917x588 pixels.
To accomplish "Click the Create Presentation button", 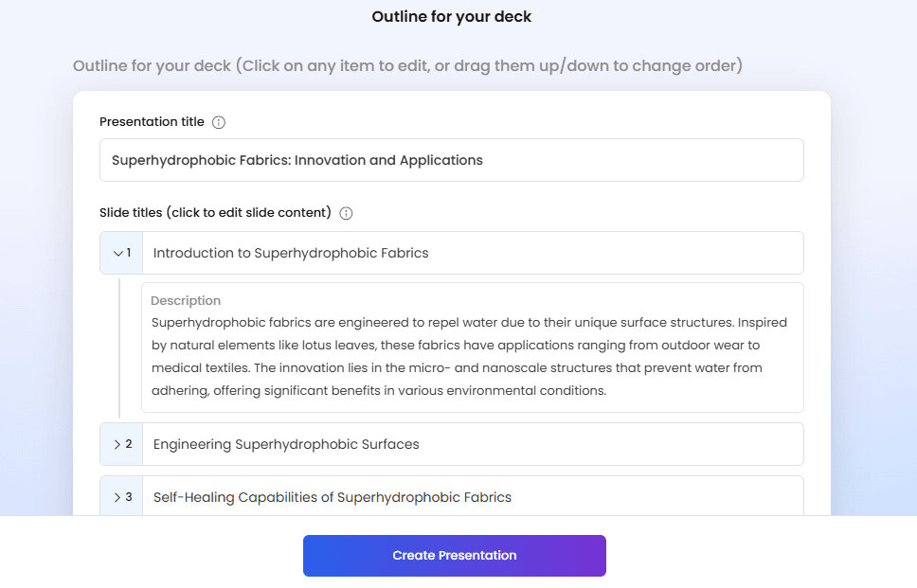I will (x=454, y=556).
